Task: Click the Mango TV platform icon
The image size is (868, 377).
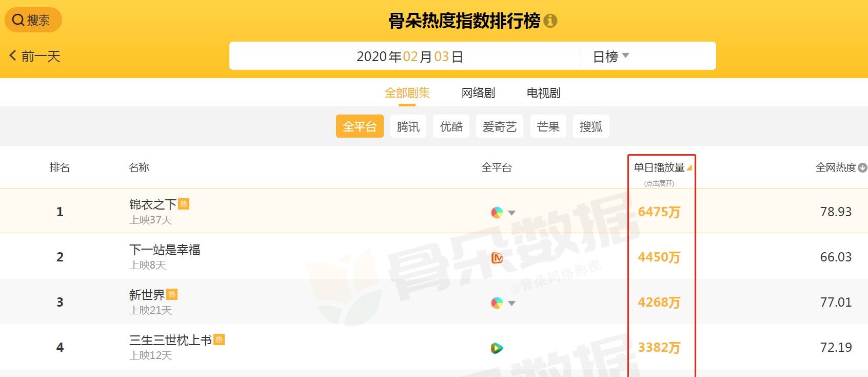Action: click(497, 258)
